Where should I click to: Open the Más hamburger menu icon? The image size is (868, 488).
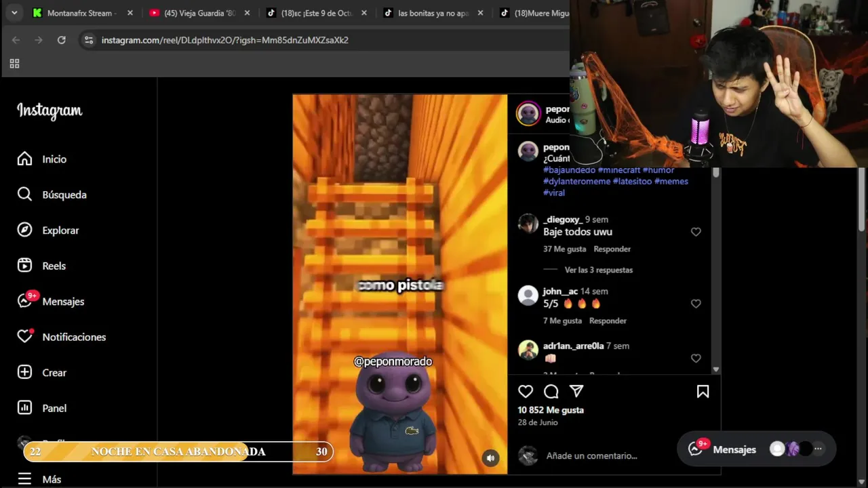point(24,479)
